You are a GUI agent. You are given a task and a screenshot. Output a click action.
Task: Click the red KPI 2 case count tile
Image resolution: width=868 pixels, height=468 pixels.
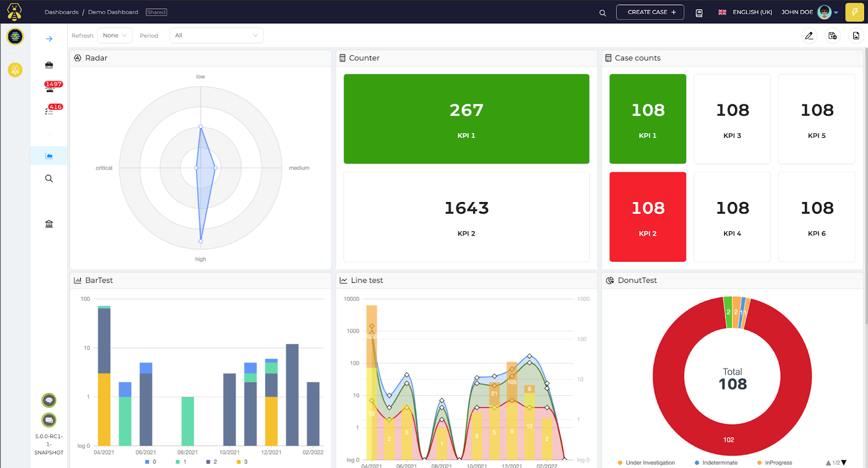coord(648,217)
